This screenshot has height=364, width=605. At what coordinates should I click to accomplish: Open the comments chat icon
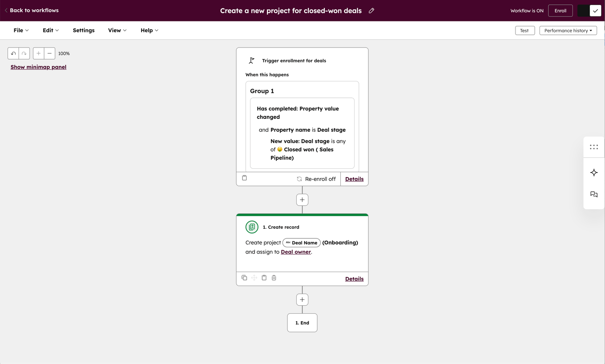(594, 194)
